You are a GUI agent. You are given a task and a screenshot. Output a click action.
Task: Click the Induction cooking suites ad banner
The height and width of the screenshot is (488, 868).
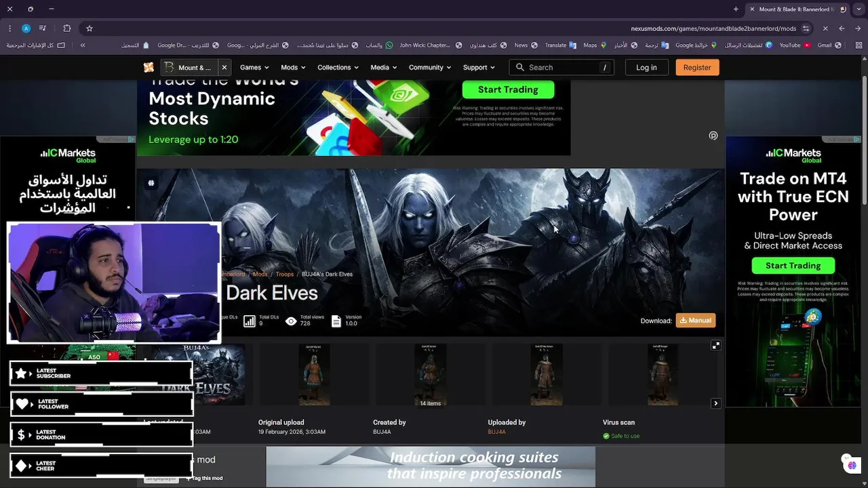coord(431,466)
